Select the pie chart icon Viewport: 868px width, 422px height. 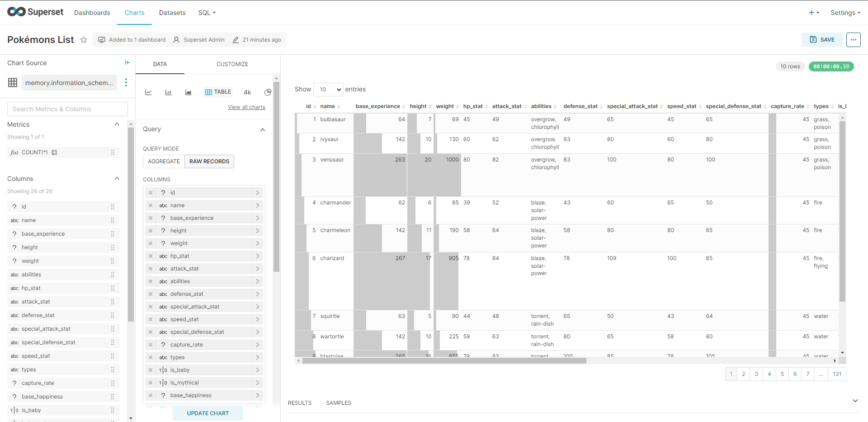point(268,92)
